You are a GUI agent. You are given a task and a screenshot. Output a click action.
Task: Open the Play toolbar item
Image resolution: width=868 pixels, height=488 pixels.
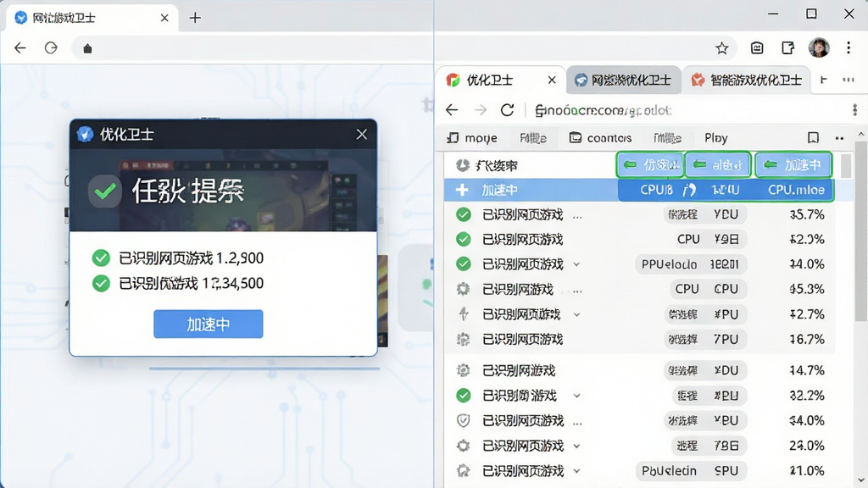715,138
